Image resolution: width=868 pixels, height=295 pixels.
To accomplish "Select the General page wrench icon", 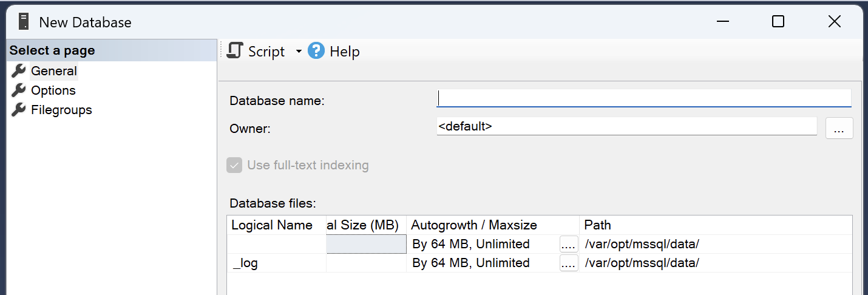I will (19, 71).
